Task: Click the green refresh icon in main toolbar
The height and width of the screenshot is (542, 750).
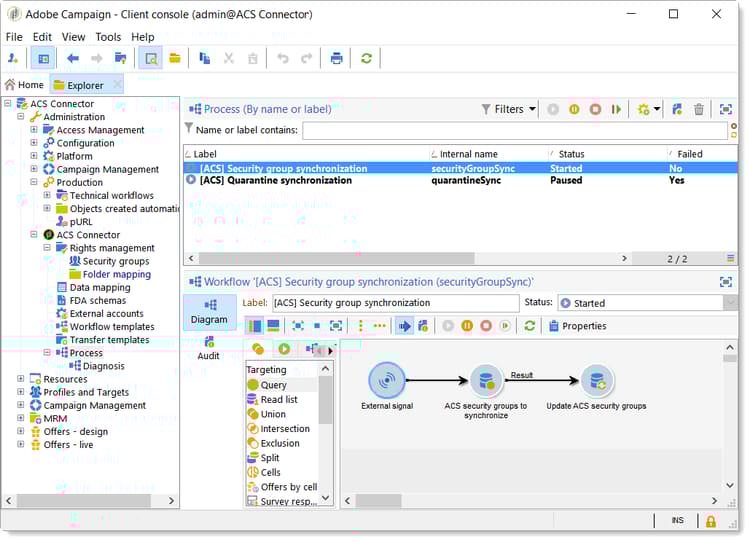Action: click(x=366, y=58)
